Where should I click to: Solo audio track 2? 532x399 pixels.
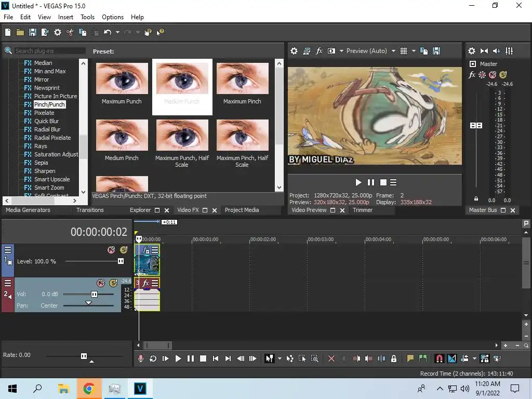coord(113,283)
